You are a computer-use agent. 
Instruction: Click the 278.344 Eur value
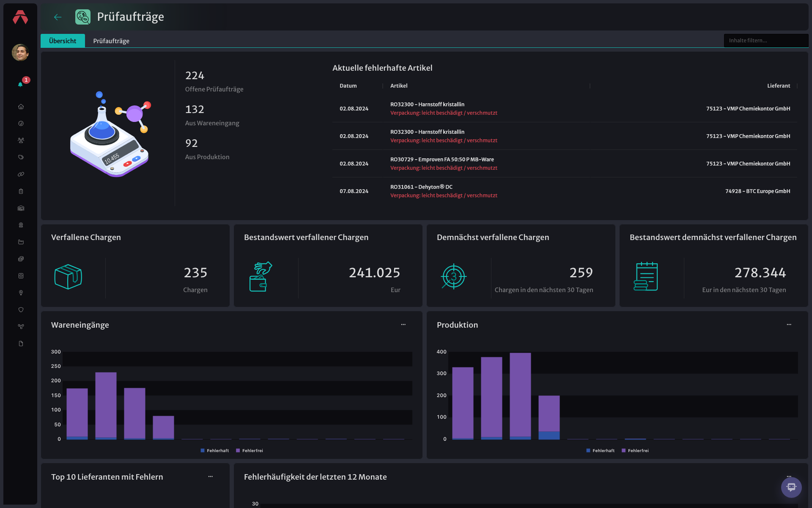(760, 273)
